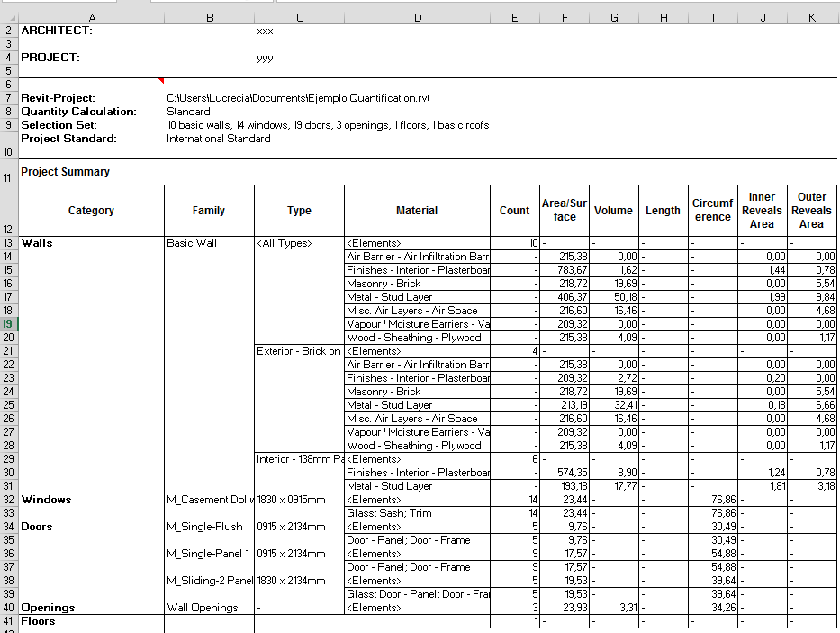Select column F header above Area/Surface
840x633 pixels.
click(x=565, y=15)
